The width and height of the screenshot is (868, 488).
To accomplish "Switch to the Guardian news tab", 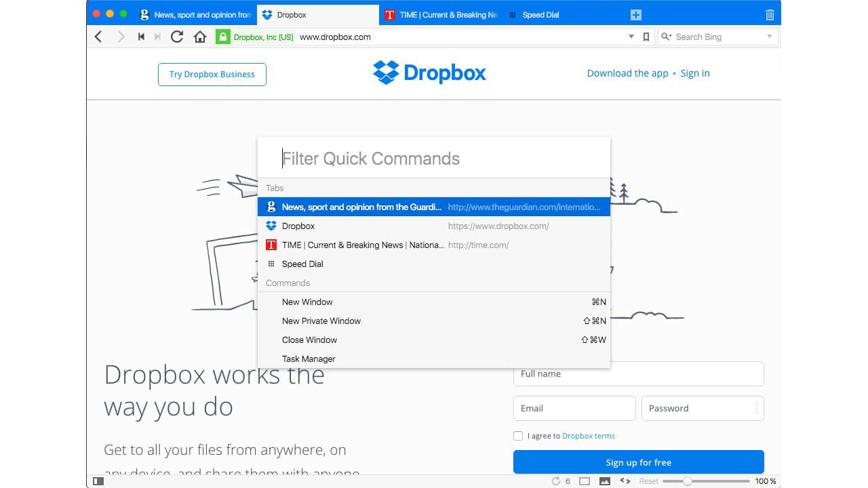I will click(x=196, y=15).
